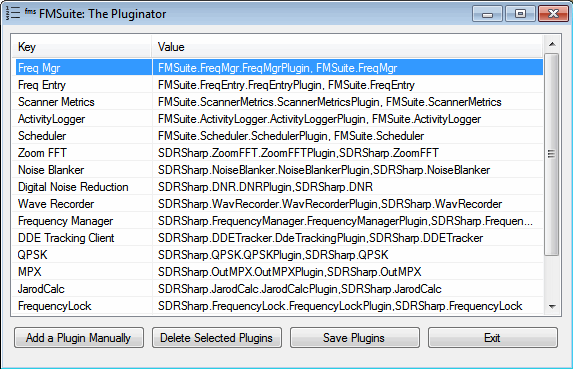Screen dimensions: 573x369
Task: Click value SDRSharp.QPSK.QPSKPlugin
Action: 273,255
